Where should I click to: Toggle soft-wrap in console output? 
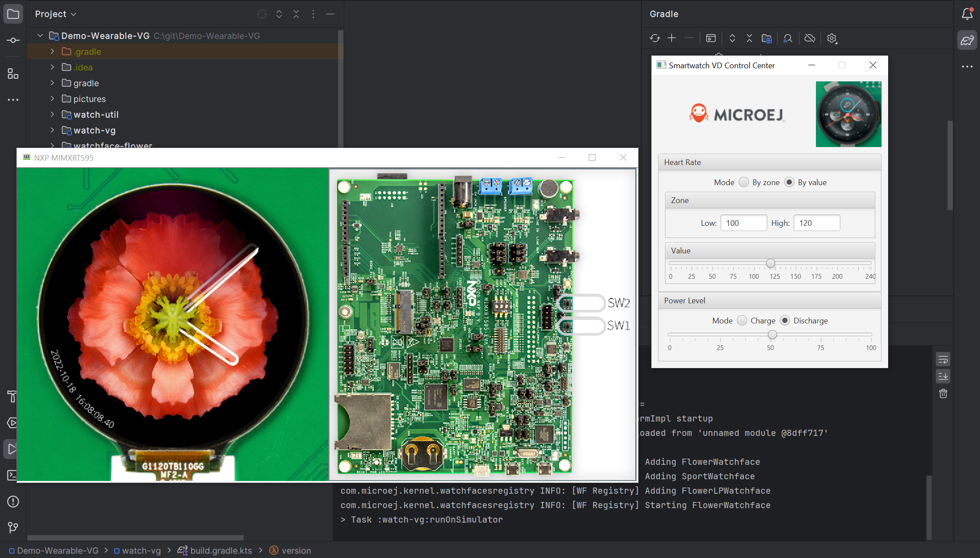pyautogui.click(x=943, y=360)
